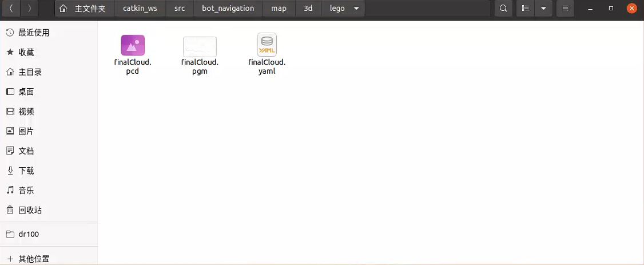The height and width of the screenshot is (265, 644).
Task: Go back with the left arrow
Action: pyautogui.click(x=12, y=9)
